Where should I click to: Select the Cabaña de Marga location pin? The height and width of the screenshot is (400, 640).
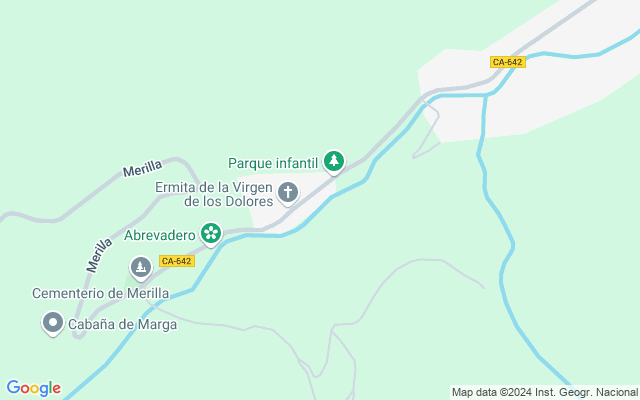pos(53,323)
